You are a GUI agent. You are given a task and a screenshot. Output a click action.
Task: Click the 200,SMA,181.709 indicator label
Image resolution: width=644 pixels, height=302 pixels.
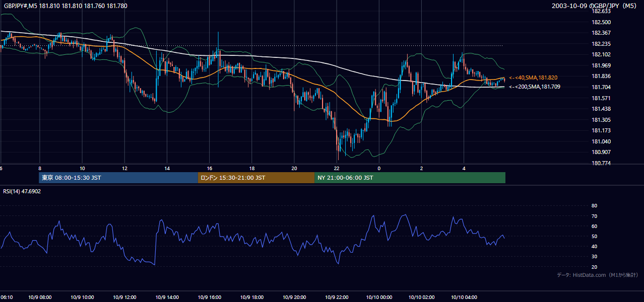(534, 87)
